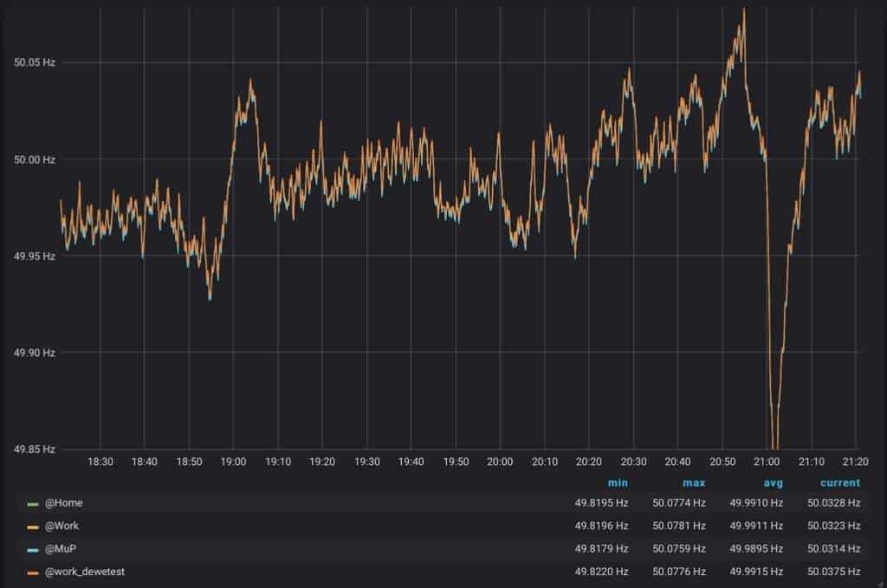Screen dimensions: 887x588
Task: Show only the @work_dewetest series
Action: coord(83,571)
